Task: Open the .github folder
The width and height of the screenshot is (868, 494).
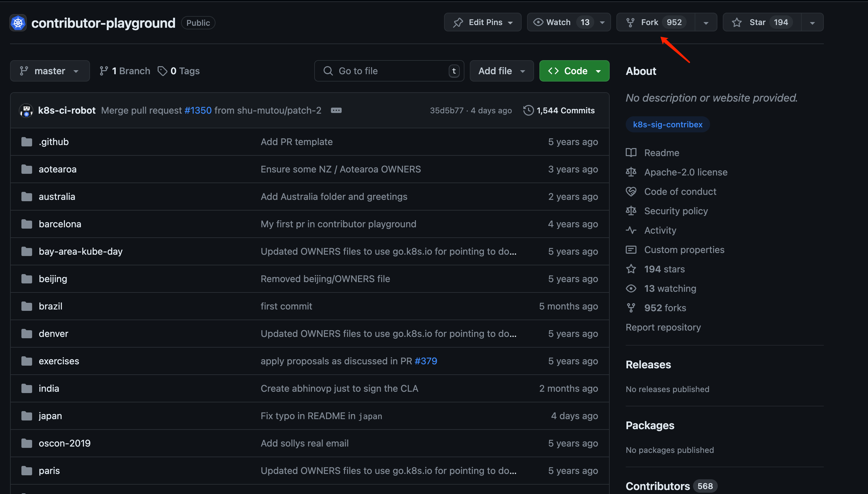Action: pyautogui.click(x=54, y=142)
